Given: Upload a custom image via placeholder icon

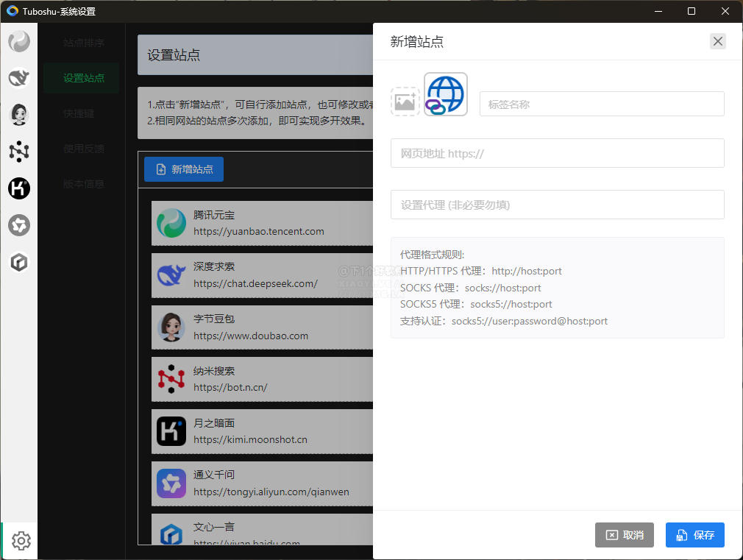Looking at the screenshot, I should pyautogui.click(x=405, y=102).
